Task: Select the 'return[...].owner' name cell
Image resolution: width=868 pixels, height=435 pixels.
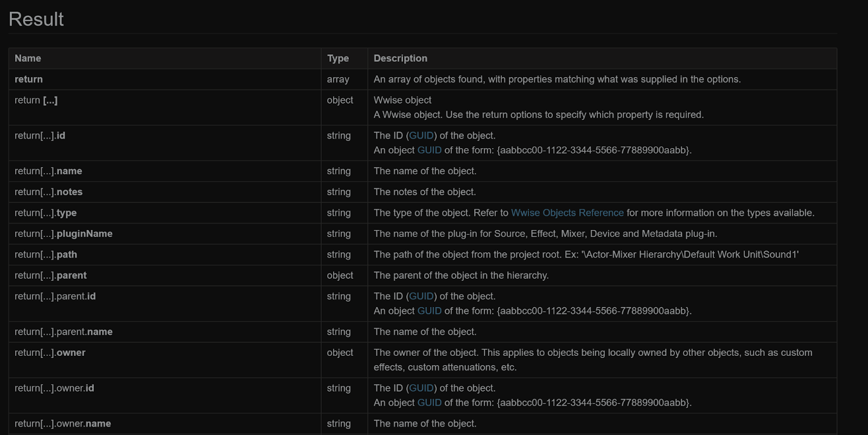Action: (x=165, y=360)
